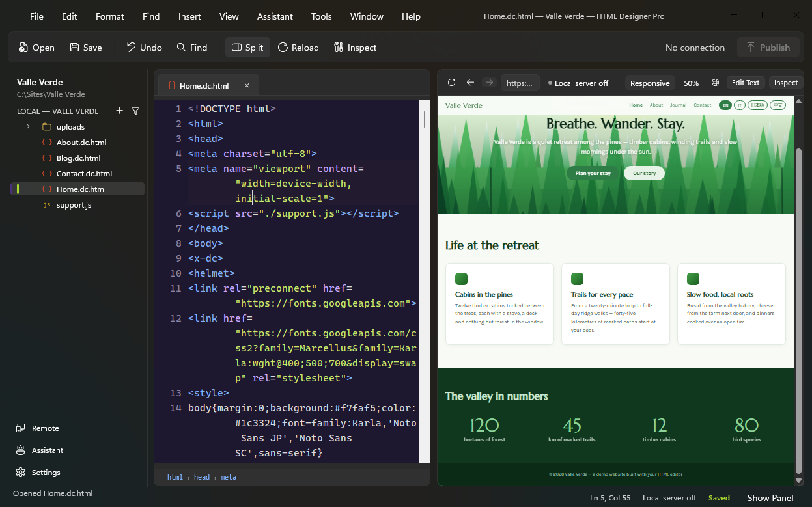The image size is (812, 507).
Task: Open the Responsive size dropdown
Action: tap(650, 83)
